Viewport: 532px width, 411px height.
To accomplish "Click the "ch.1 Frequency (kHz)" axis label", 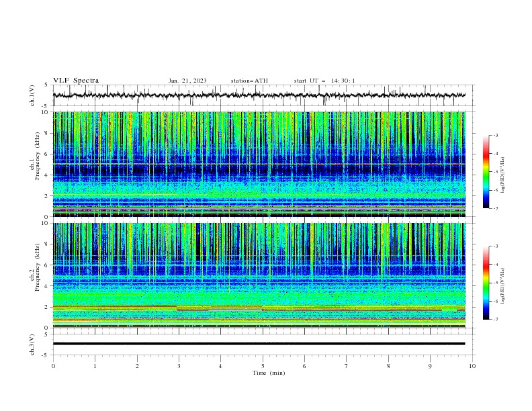I will 35,154.
